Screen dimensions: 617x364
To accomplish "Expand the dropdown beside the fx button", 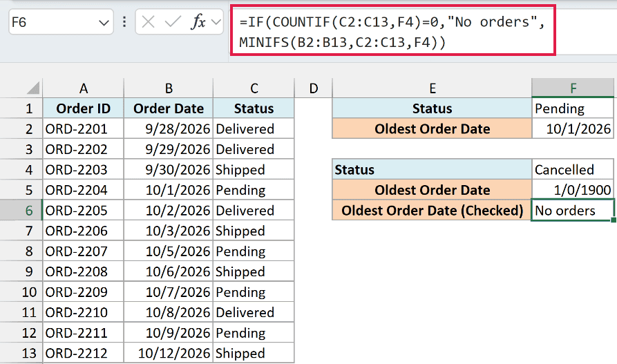I will 216,22.
